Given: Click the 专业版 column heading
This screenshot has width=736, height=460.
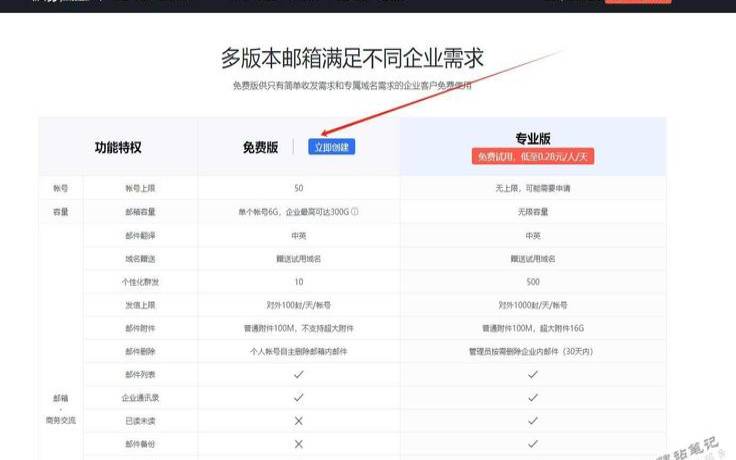Looking at the screenshot, I should [x=533, y=138].
